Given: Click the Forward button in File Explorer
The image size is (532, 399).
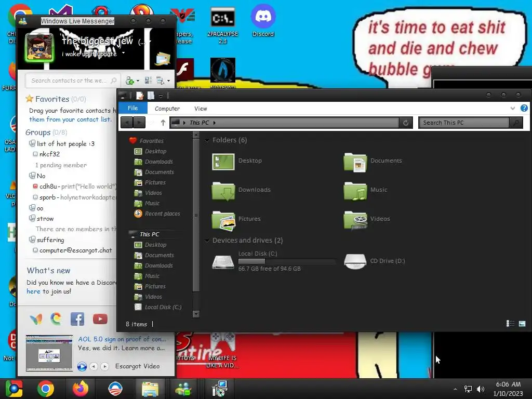Looking at the screenshot, I should [139, 123].
